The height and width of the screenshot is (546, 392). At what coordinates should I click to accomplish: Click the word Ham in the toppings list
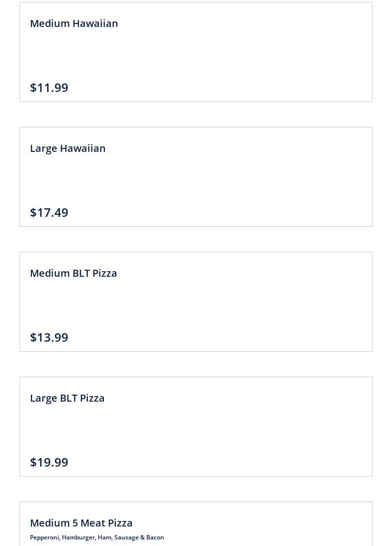click(105, 538)
